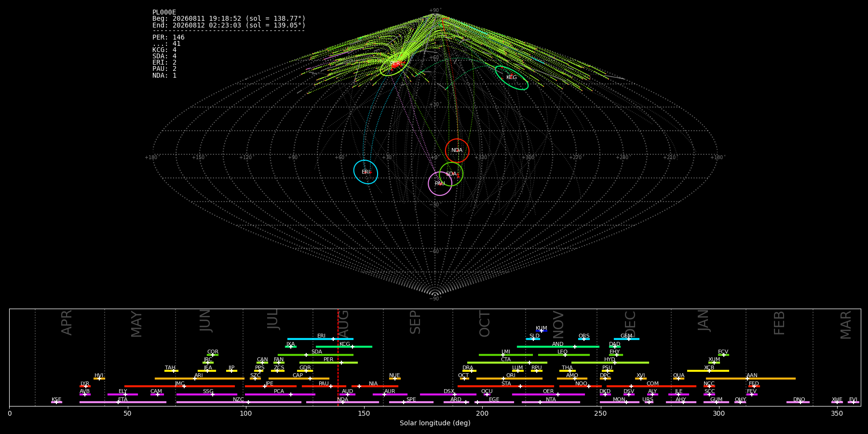Screen dimensions: 868x434
Task: Click the DEC month label
Action: coord(630,324)
